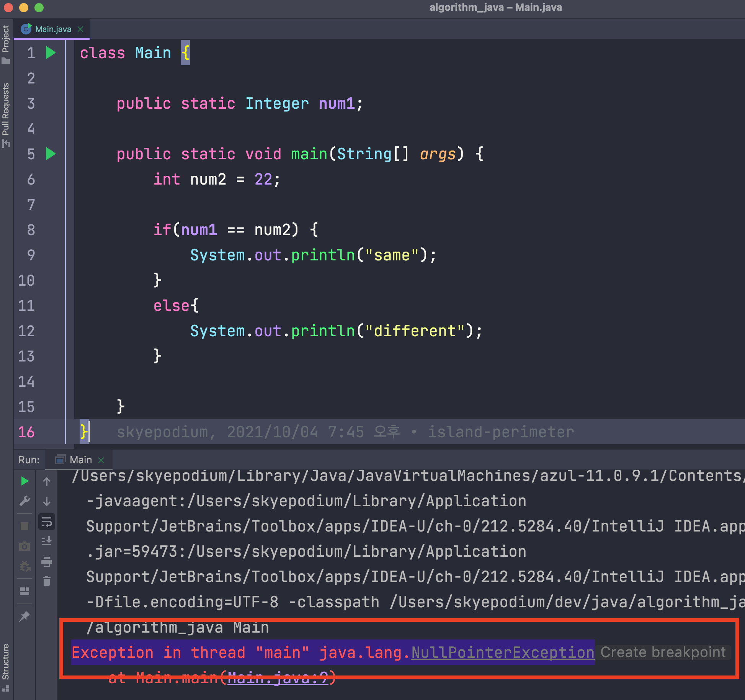The image size is (745, 700).
Task: Click the args parameter in main
Action: click(438, 154)
